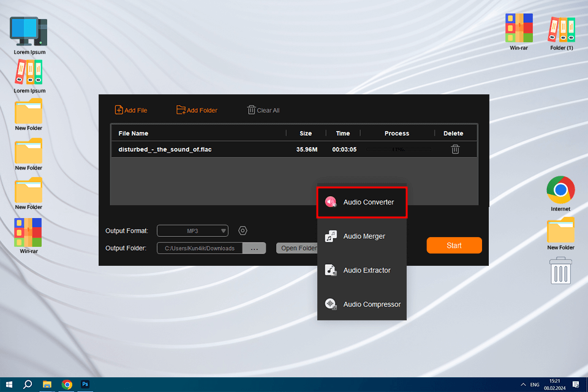Click the Time column header
Screen dimensions: 588x392
[x=343, y=133]
